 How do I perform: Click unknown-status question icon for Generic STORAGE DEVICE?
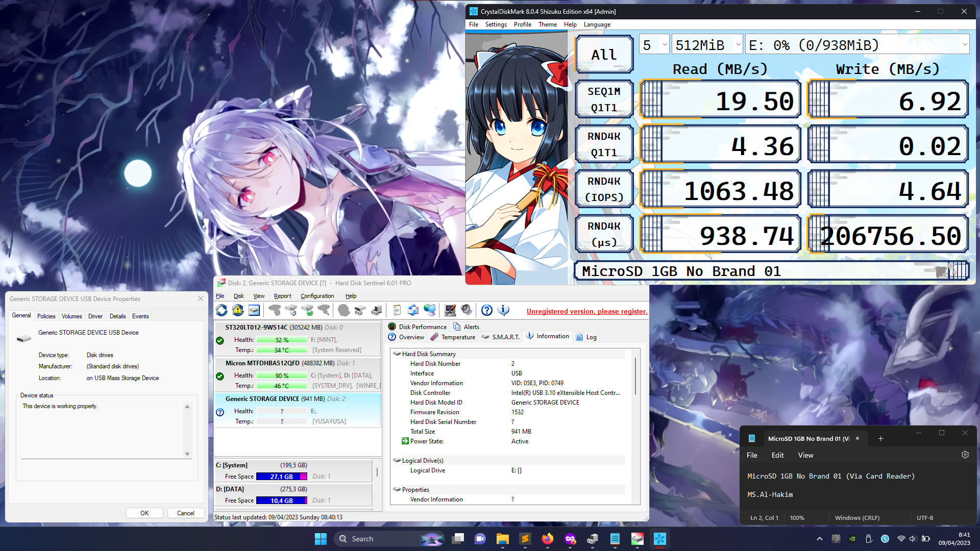220,412
